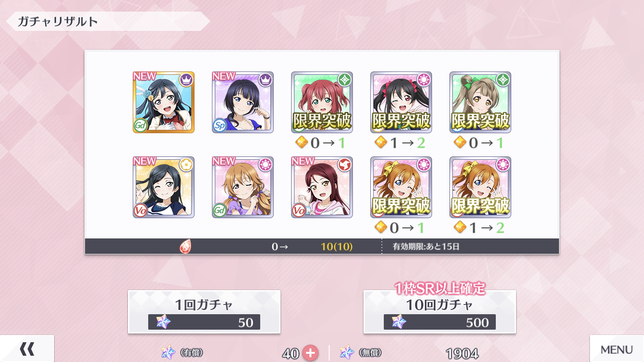The image size is (644, 362).
Task: Open the green-bow side-ponytail 限界突破 card
Action: click(x=480, y=102)
